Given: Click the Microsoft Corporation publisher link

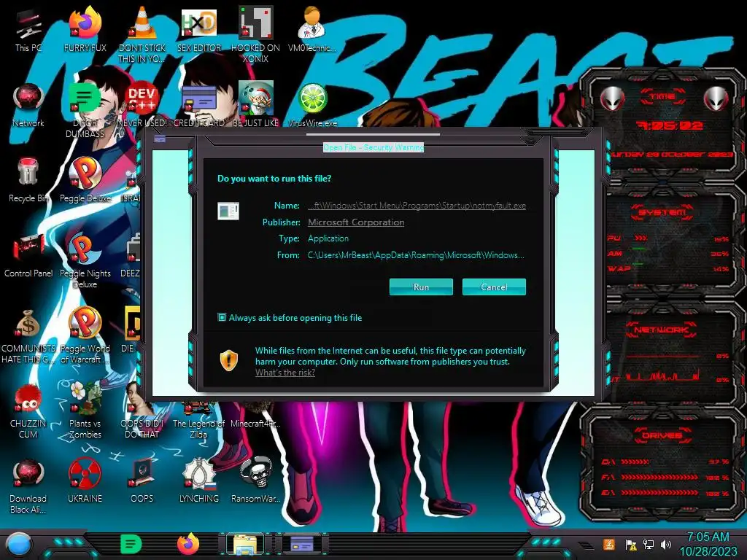Looking at the screenshot, I should (356, 222).
